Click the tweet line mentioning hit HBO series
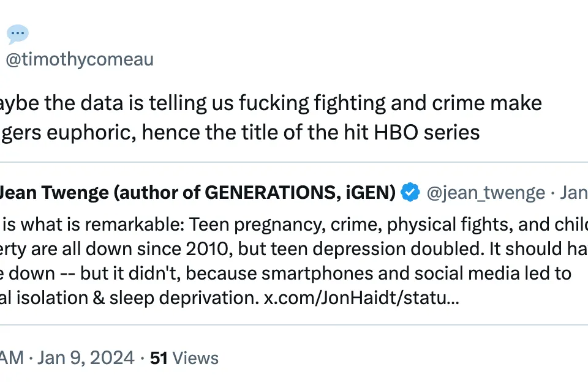Image resolution: width=588 pixels, height=383 pixels. 240,132
